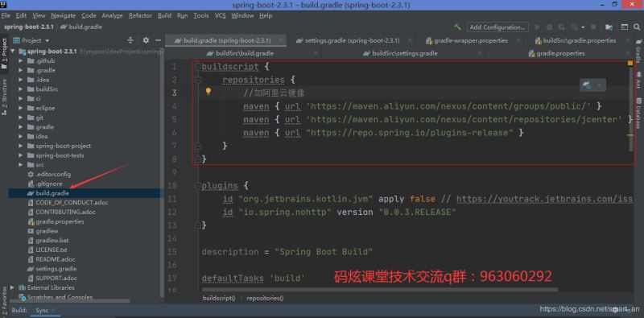Switch to buildSrc\gradle.properties editor tab
The image size is (644, 318).
(x=579, y=41)
